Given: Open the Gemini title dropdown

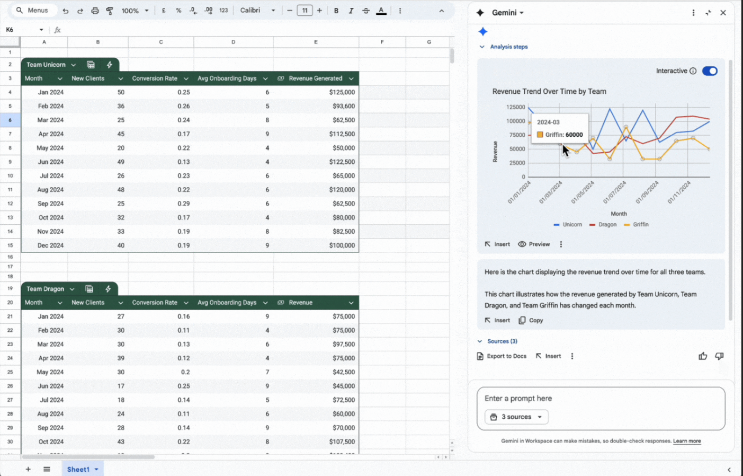Looking at the screenshot, I should [508, 13].
